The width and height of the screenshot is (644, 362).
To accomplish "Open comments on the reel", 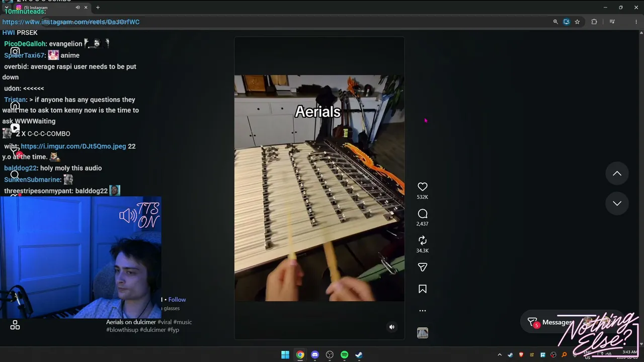I will (x=423, y=214).
